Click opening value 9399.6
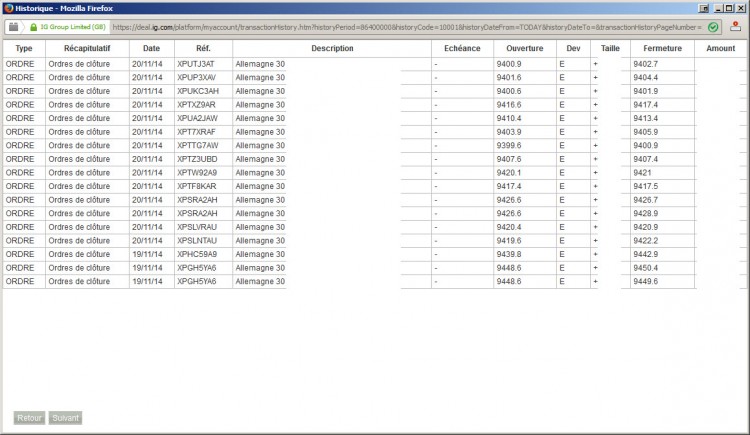 coord(508,145)
